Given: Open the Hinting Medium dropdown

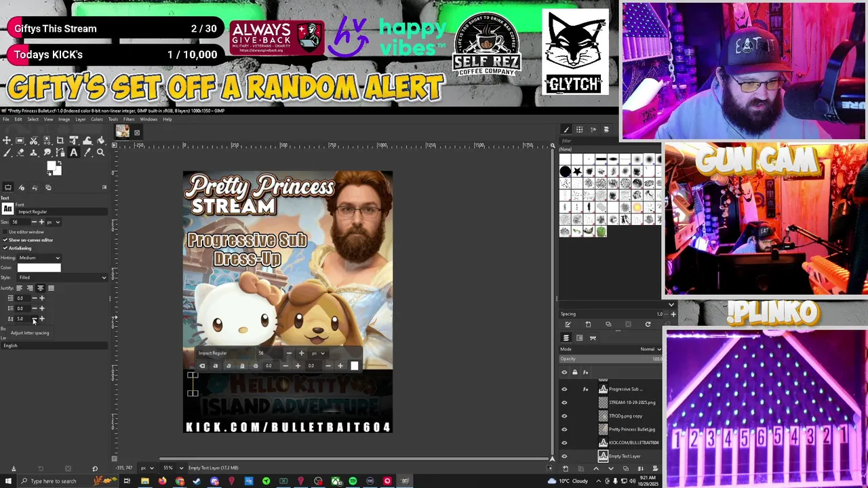Looking at the screenshot, I should point(39,258).
